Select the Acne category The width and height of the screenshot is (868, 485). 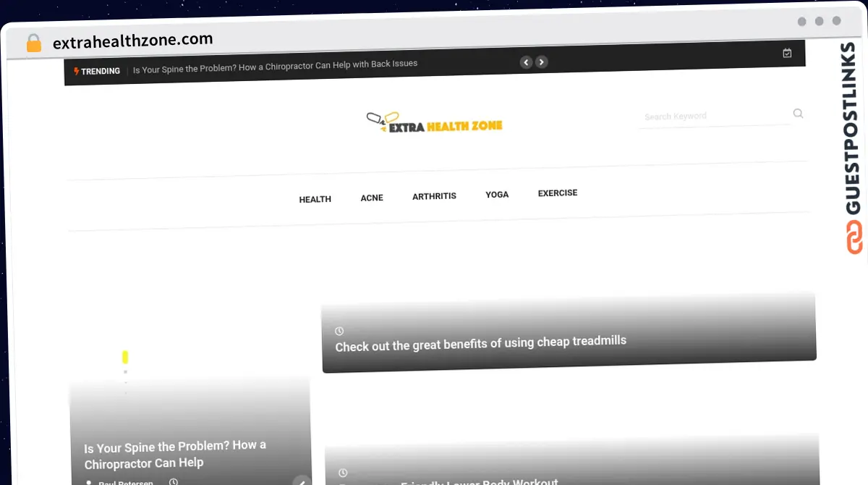tap(372, 198)
